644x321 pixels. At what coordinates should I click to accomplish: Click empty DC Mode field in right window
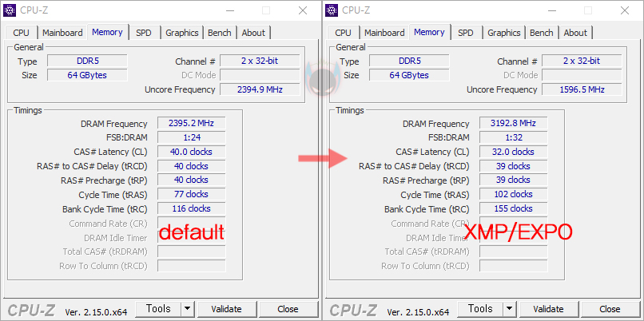[x=582, y=75]
